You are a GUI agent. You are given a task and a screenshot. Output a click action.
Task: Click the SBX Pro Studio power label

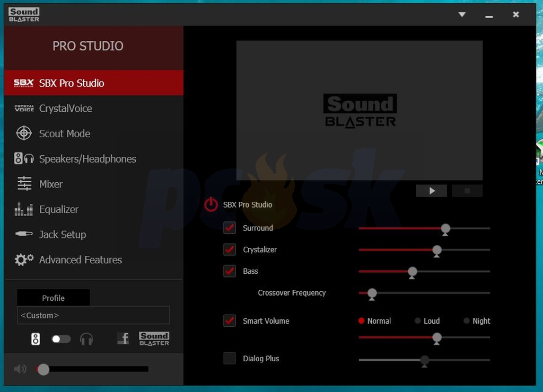tap(248, 204)
